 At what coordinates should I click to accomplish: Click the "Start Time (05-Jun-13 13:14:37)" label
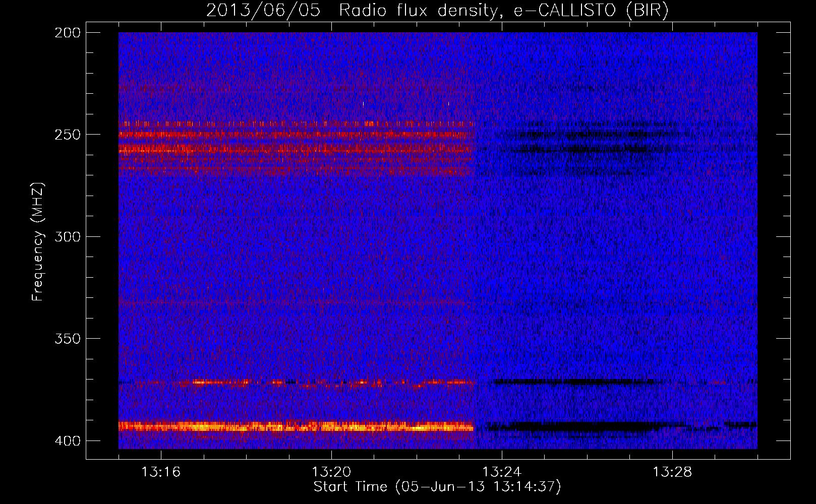(437, 487)
